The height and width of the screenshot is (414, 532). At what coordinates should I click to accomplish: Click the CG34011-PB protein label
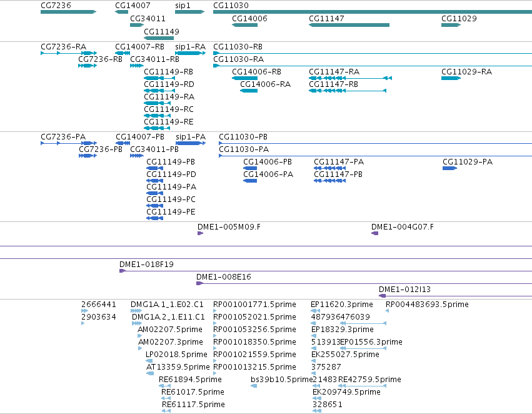click(154, 149)
